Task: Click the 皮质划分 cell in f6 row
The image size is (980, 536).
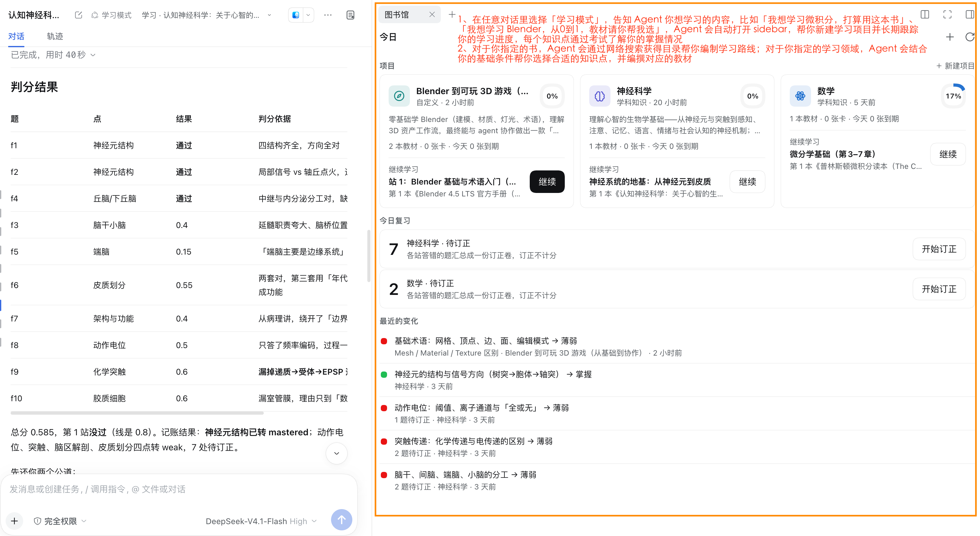Action: (x=109, y=285)
